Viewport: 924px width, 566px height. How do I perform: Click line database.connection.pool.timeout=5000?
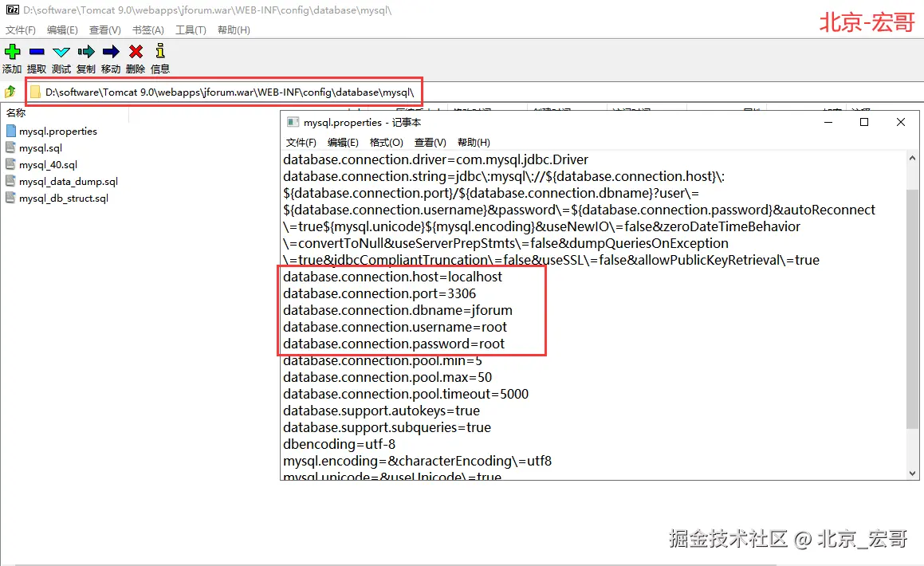pyautogui.click(x=406, y=394)
